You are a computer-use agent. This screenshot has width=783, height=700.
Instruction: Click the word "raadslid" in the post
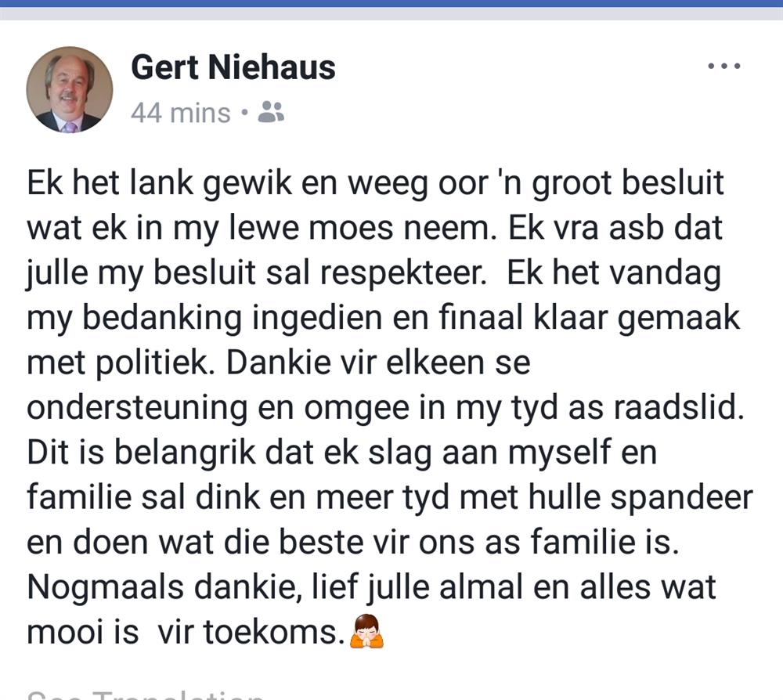coord(675,407)
